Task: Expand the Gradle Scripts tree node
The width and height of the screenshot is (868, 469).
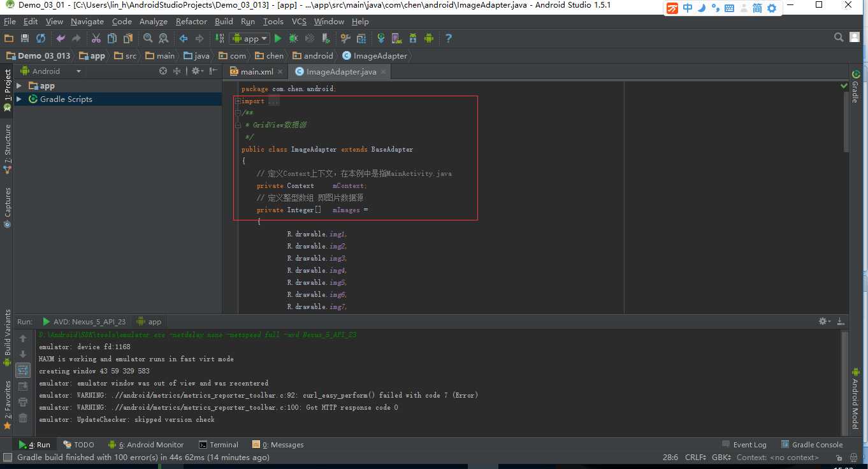Action: coord(19,99)
